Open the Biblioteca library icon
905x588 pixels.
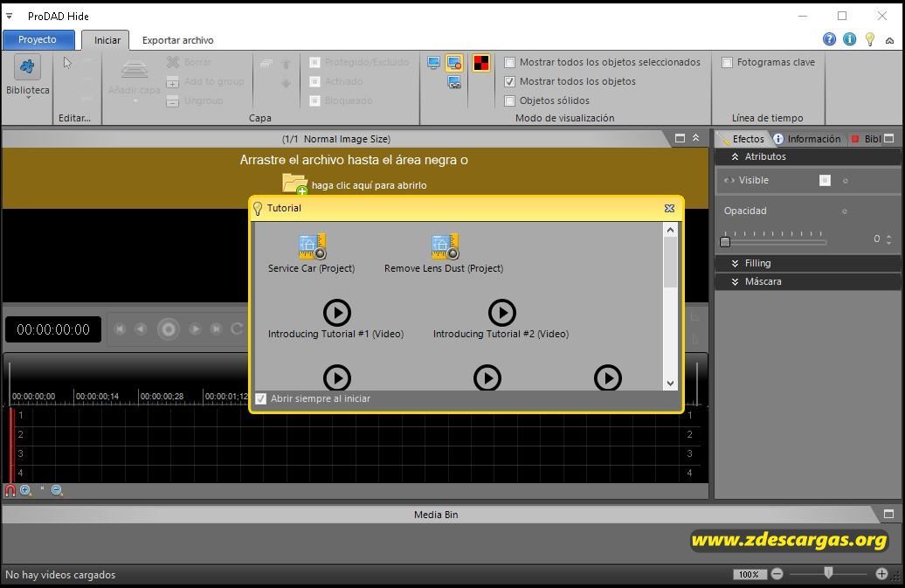(x=27, y=67)
